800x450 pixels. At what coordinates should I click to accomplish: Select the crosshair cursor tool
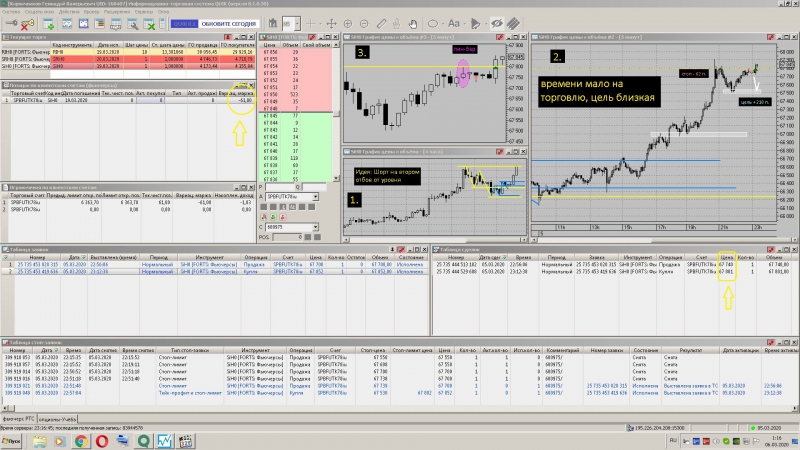[310, 23]
